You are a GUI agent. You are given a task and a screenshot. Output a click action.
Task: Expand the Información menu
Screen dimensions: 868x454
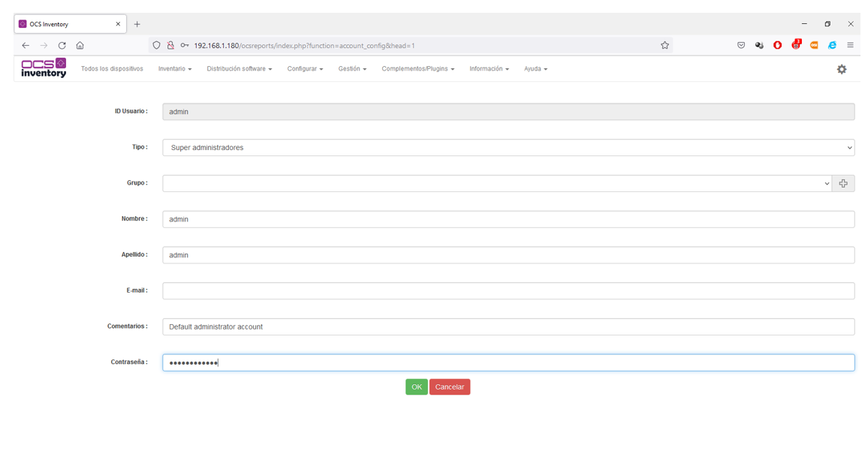coord(489,69)
